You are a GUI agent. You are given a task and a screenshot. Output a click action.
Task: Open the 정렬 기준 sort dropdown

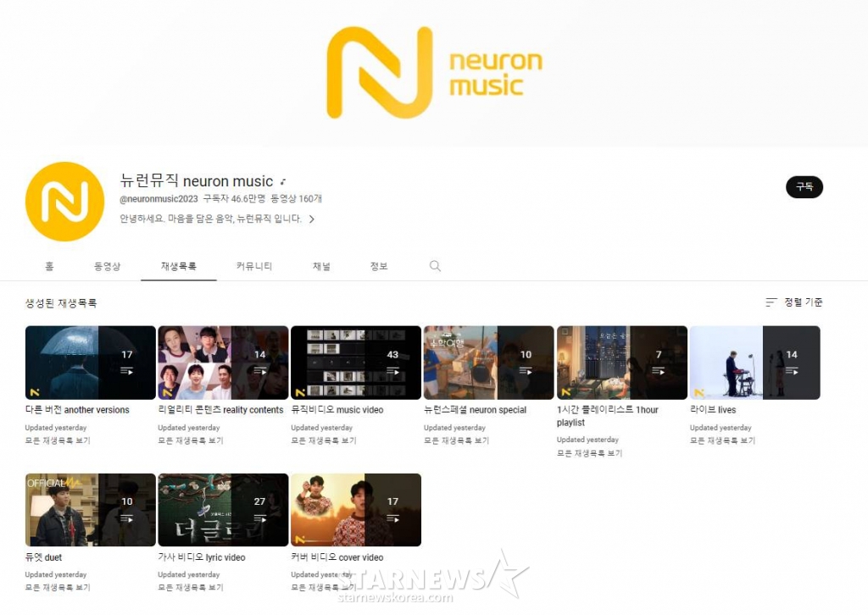pyautogui.click(x=793, y=302)
